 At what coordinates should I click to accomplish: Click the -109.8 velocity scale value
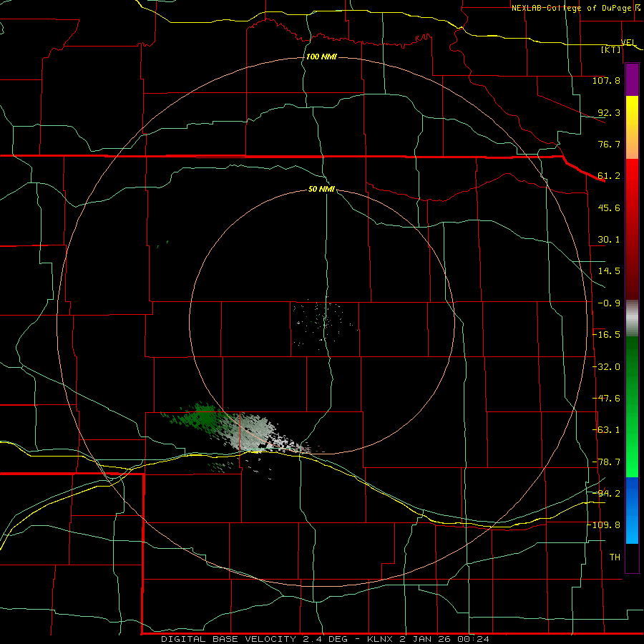pos(604,525)
